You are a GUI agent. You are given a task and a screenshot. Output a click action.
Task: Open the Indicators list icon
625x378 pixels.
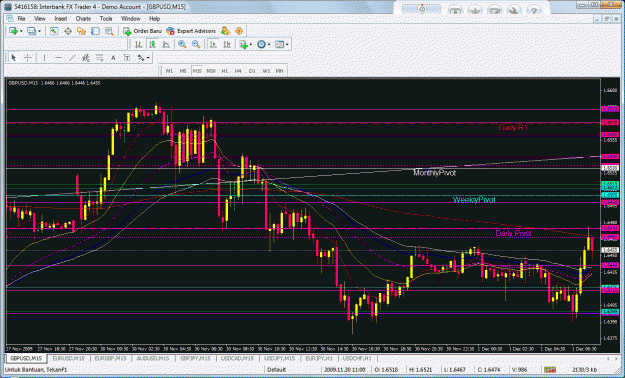243,45
